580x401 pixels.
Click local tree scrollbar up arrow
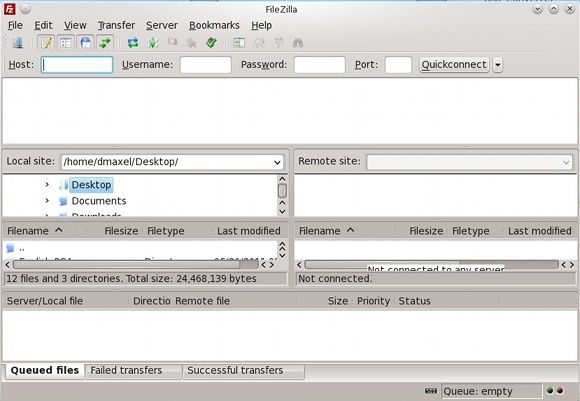(282, 179)
